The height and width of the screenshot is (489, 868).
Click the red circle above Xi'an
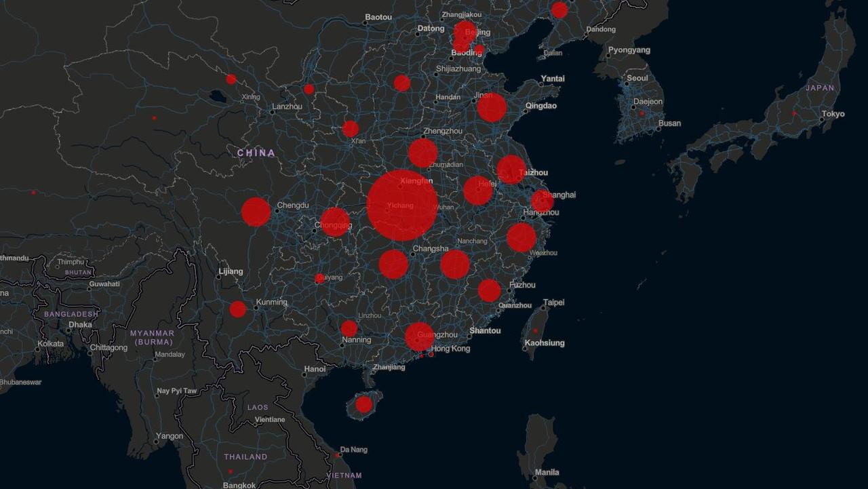(351, 129)
